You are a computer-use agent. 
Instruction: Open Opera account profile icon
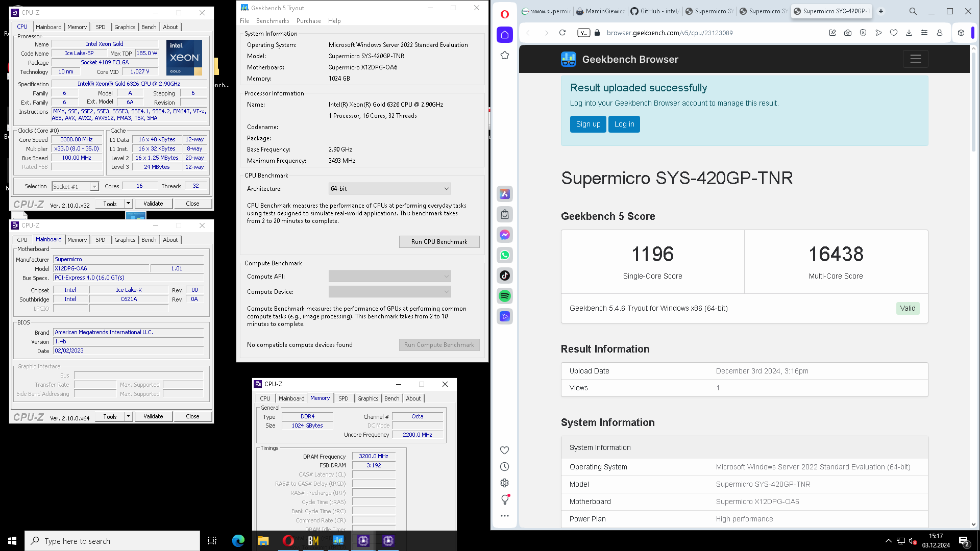coord(939,33)
